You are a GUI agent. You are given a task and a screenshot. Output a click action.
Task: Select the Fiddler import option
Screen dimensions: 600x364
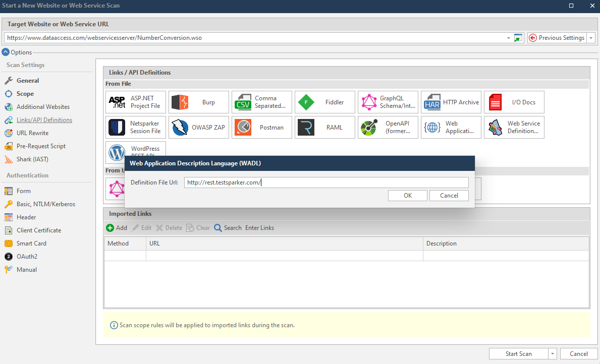click(324, 102)
